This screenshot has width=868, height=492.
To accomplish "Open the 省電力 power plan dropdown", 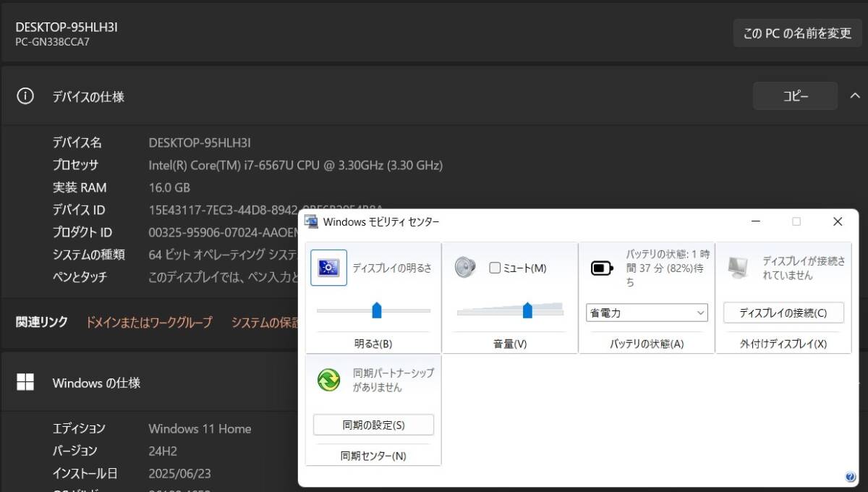I will [x=647, y=313].
